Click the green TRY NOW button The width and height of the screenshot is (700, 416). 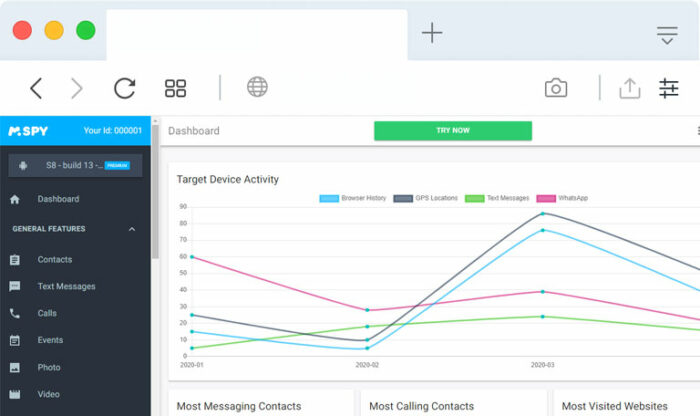453,131
